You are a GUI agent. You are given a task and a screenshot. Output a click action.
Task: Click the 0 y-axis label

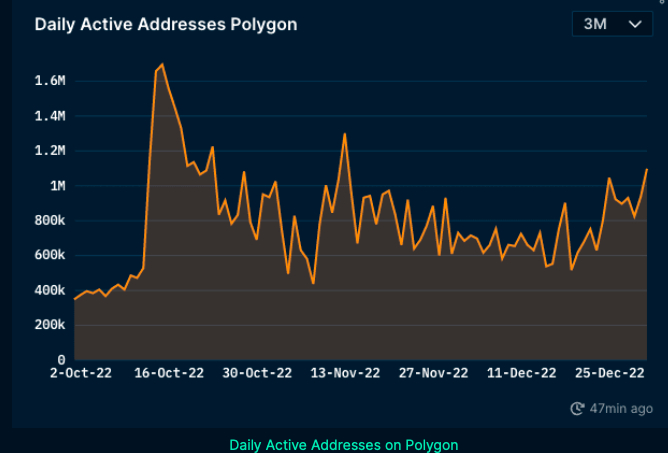pos(61,360)
